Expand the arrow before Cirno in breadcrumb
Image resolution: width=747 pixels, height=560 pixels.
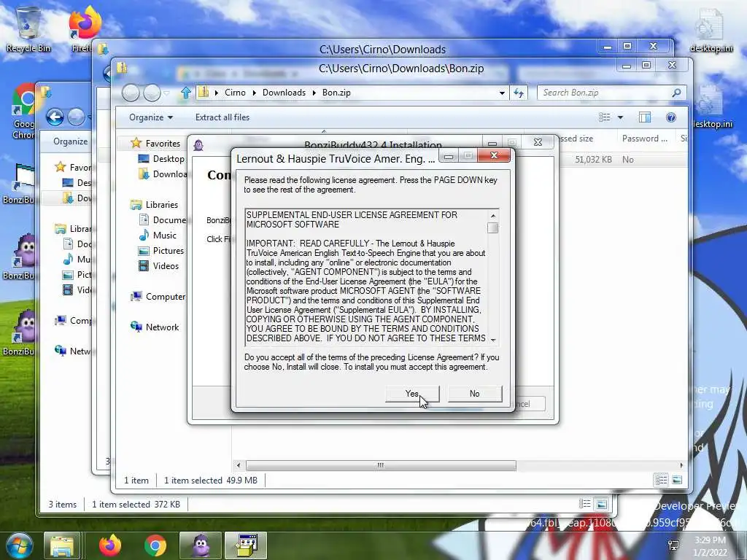coord(216,93)
